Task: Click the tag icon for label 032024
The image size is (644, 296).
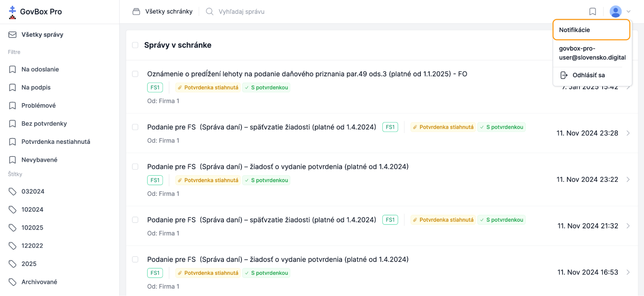Action: coord(12,191)
